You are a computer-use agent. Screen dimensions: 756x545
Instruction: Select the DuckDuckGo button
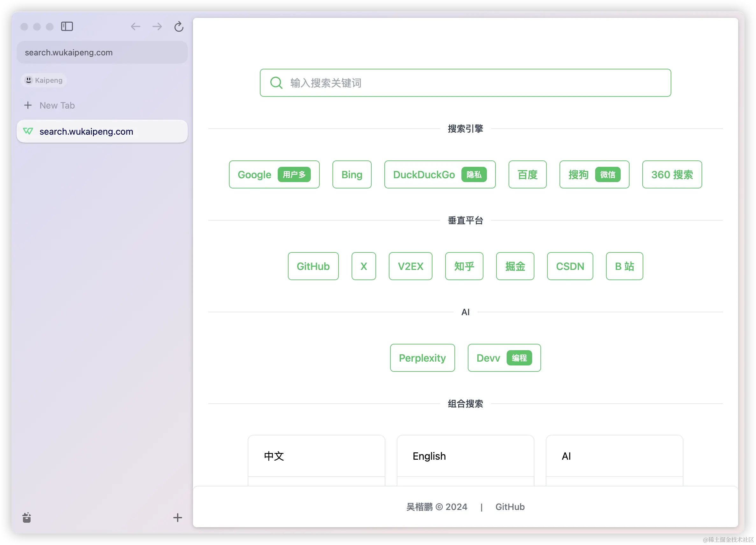tap(440, 174)
